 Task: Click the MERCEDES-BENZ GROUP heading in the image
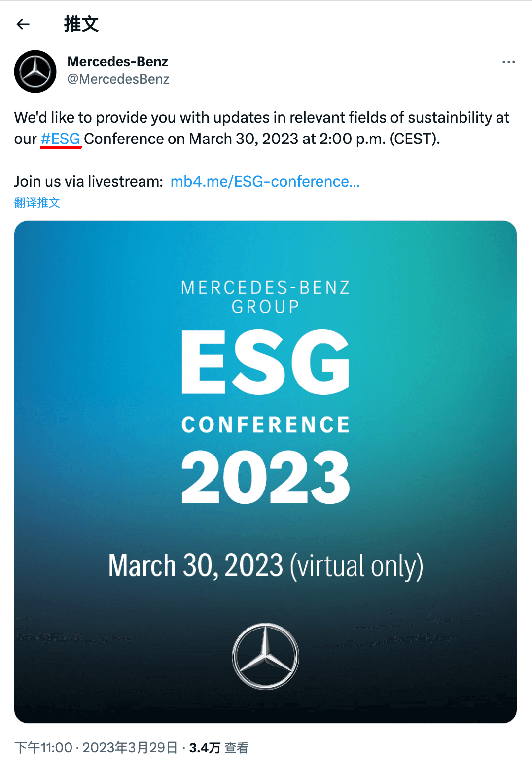click(x=266, y=297)
